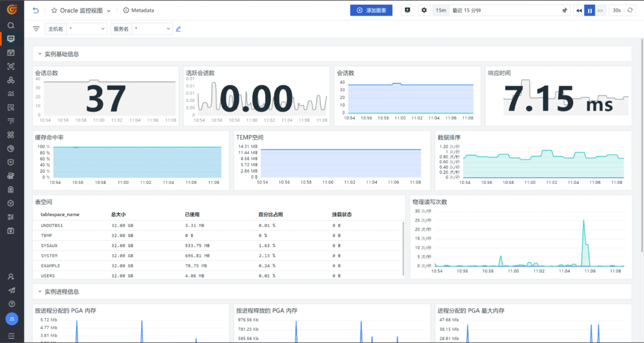Screen dimensions: 644x343
Task: Open the settings gear icon
Action: [424, 10]
